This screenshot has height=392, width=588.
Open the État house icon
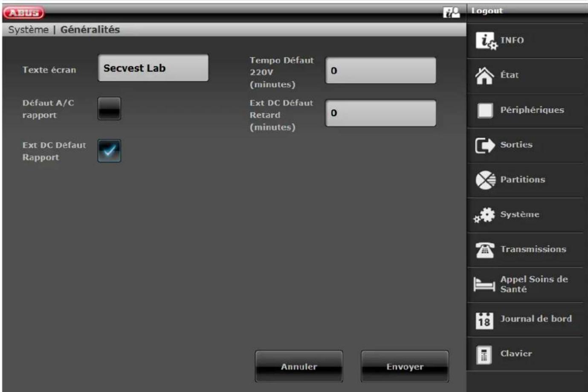tap(484, 75)
